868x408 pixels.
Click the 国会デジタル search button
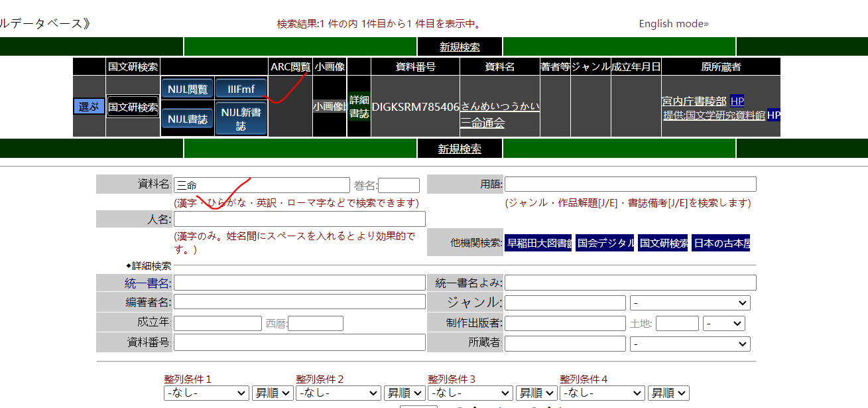tap(605, 243)
